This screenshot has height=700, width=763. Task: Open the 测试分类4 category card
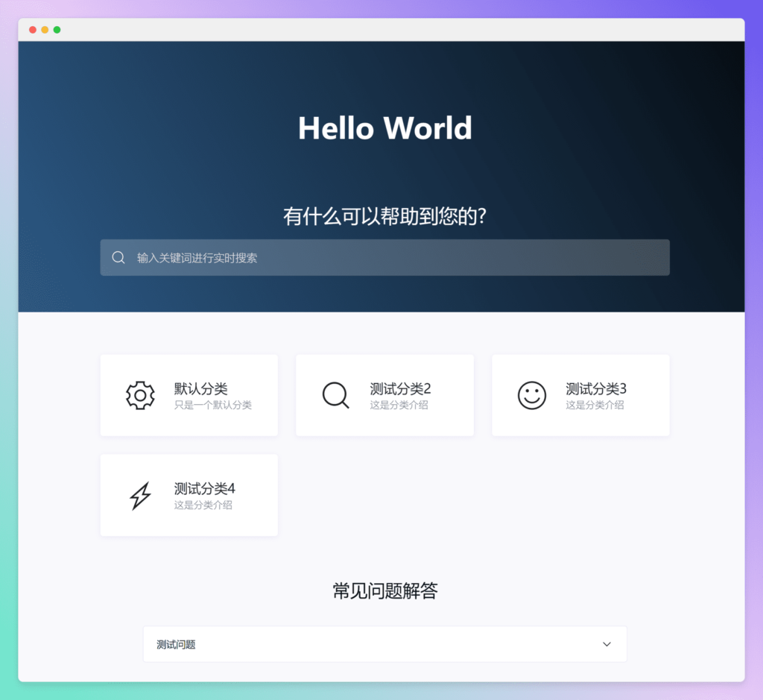click(189, 494)
